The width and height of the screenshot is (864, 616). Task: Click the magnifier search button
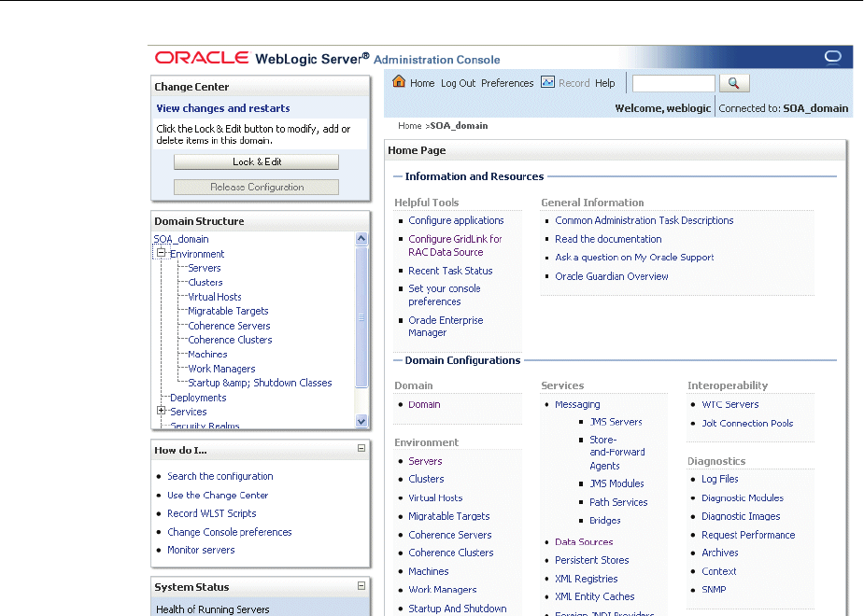pyautogui.click(x=734, y=83)
